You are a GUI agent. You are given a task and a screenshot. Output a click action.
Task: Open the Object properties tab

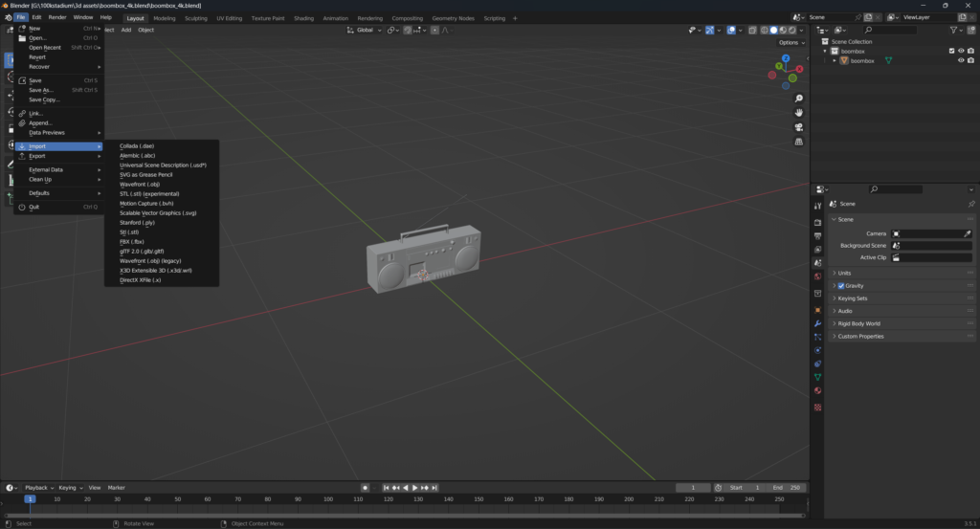click(x=817, y=310)
